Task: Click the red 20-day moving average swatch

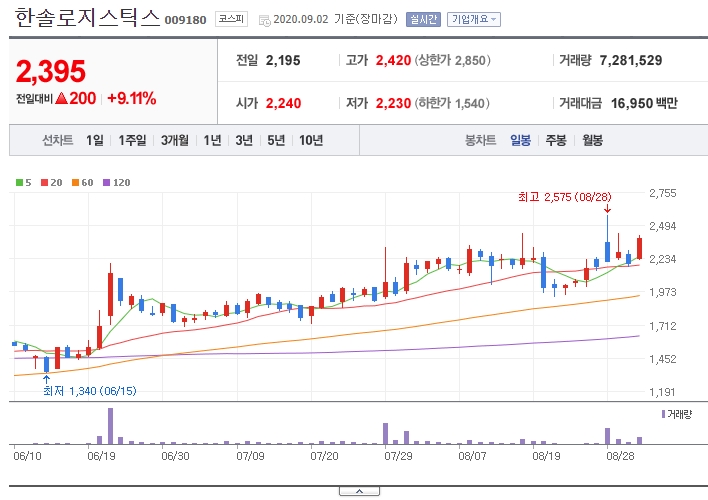Action: [44, 182]
